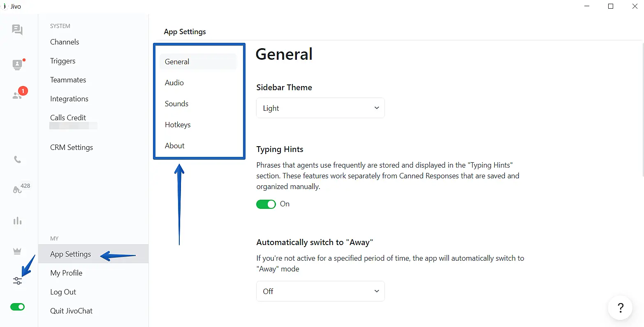Open the settings sliders icon
Screen dimensions: 644x327
[17, 281]
